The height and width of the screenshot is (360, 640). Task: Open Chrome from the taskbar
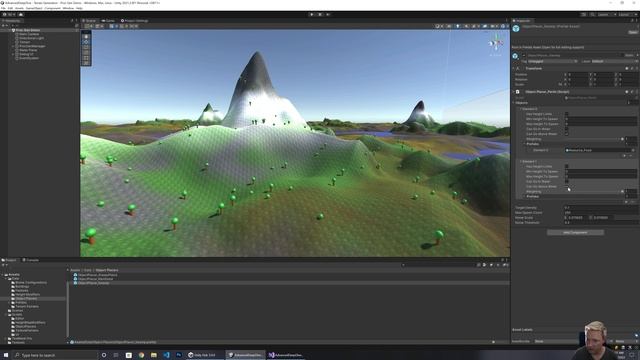click(x=141, y=355)
